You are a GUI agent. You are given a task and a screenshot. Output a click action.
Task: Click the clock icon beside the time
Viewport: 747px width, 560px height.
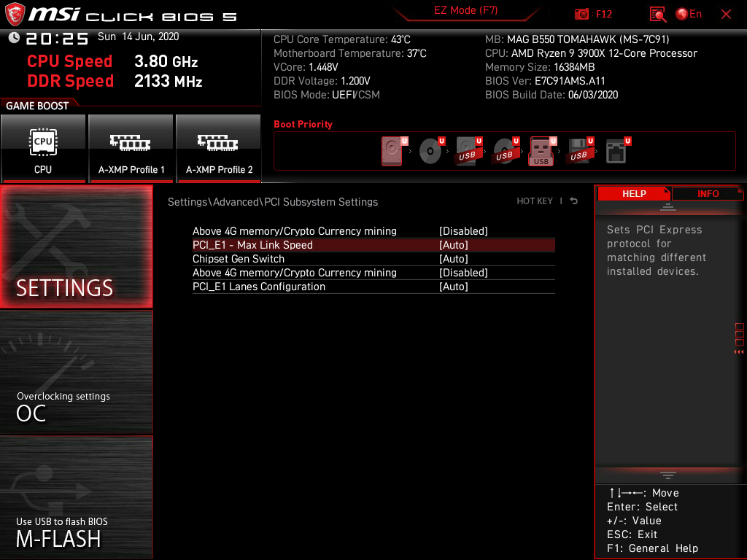[x=14, y=38]
